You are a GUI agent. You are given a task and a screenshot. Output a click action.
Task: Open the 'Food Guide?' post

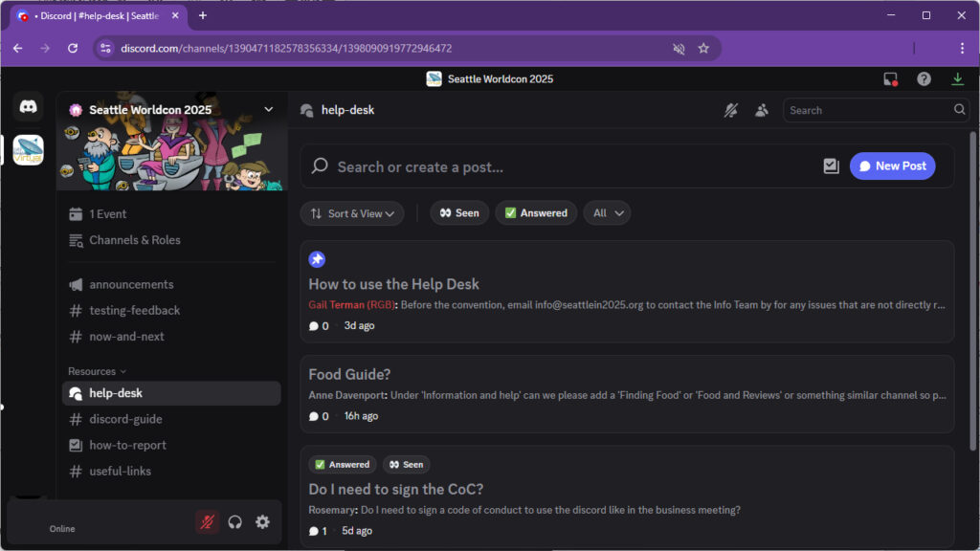point(627,394)
